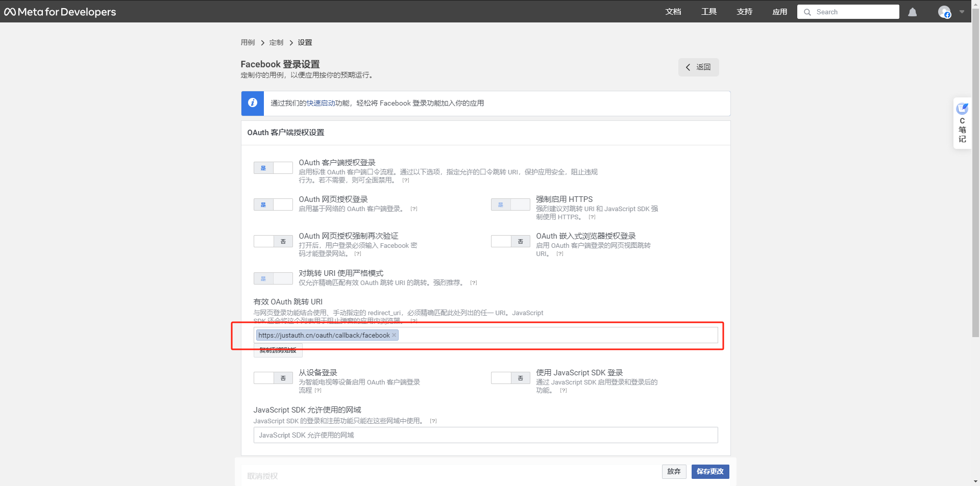Click the 放弃 button
Screen dimensions: 980x486
coord(674,472)
